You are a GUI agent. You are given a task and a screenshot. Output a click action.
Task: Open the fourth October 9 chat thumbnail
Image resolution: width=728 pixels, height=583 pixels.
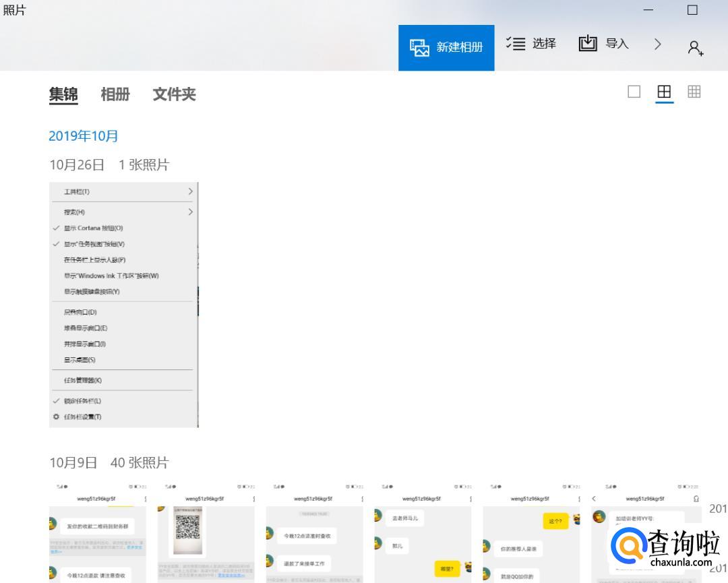click(423, 532)
